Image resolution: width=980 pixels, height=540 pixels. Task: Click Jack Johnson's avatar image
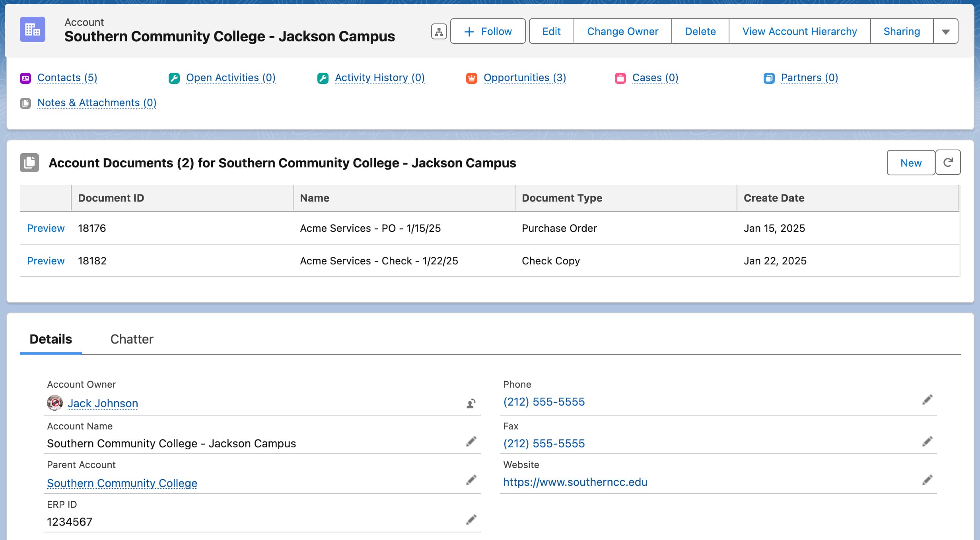click(55, 403)
